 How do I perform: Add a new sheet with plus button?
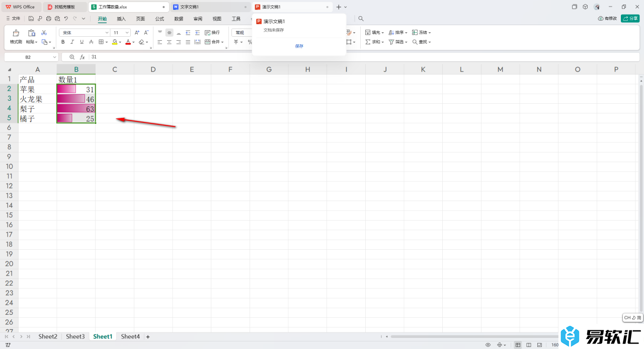(148, 336)
